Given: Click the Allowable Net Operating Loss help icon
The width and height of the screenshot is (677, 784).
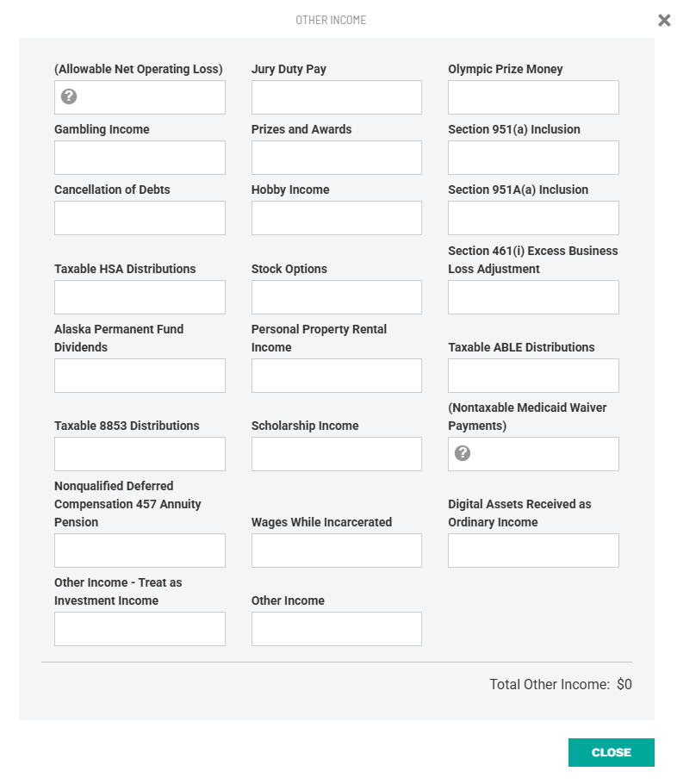Looking at the screenshot, I should pyautogui.click(x=69, y=96).
